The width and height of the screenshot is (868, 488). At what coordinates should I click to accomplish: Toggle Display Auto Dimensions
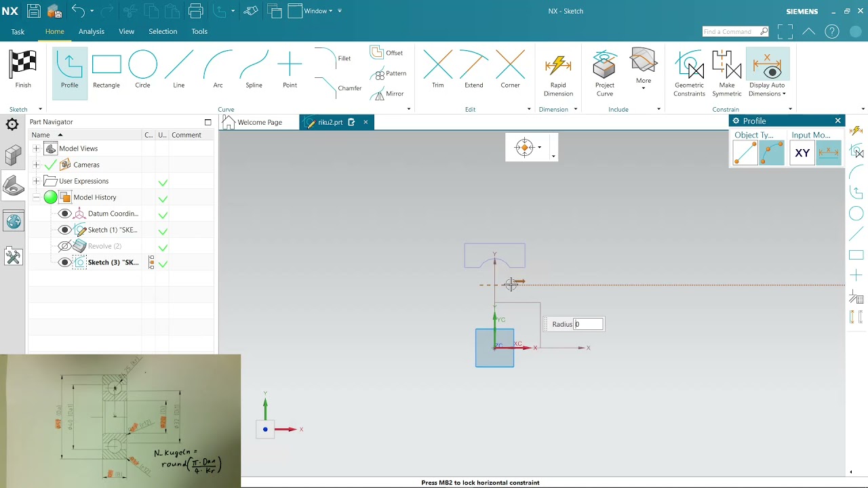click(767, 73)
